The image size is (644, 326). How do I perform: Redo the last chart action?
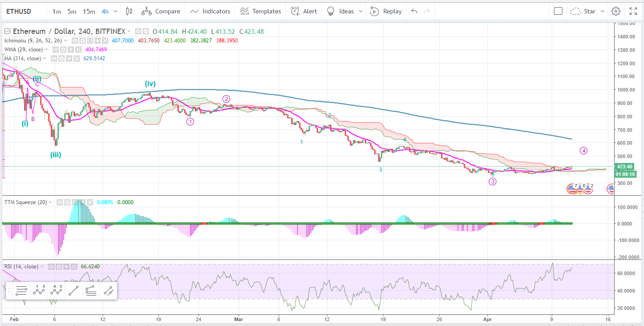point(427,11)
